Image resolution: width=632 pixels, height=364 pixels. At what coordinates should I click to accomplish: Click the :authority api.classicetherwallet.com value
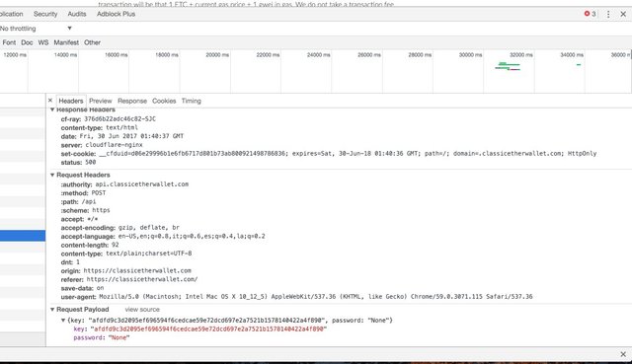coord(142,184)
